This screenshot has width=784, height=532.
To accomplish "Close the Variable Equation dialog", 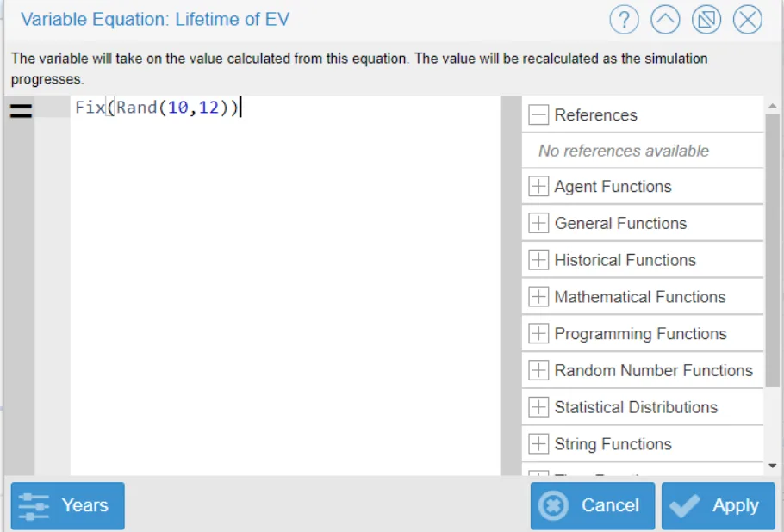I will coord(748,20).
